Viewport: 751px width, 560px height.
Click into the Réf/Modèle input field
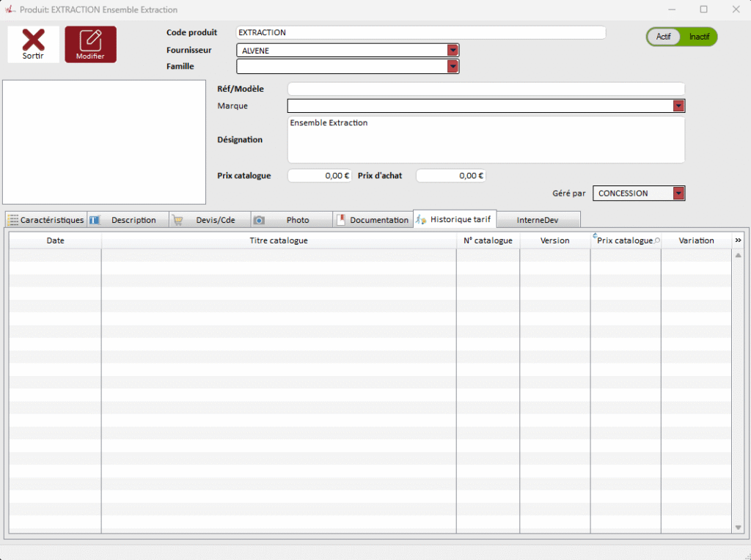coord(486,89)
